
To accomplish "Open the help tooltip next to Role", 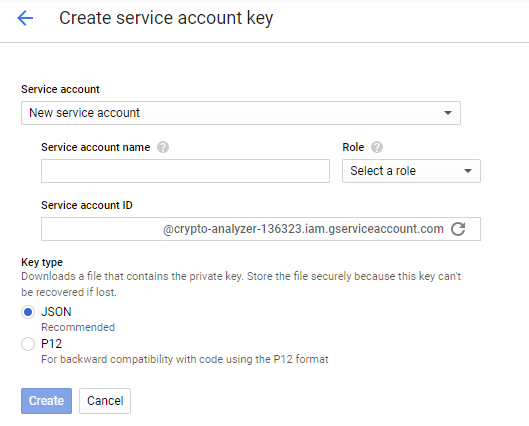I will [x=377, y=147].
